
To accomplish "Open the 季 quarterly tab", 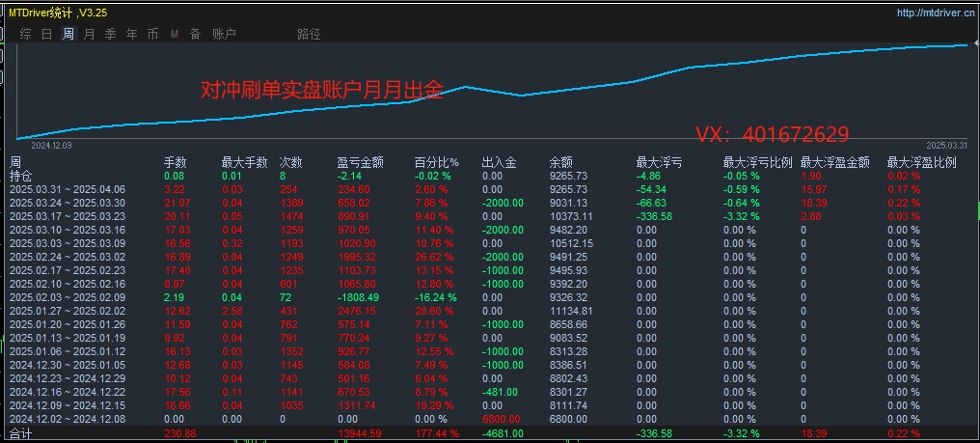I will point(111,35).
